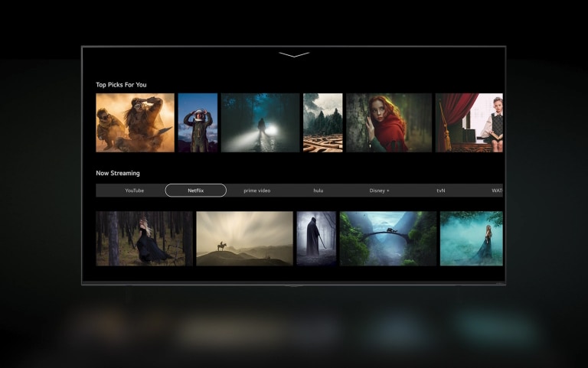
Task: Select the highlighted Netflix tab
Action: 196,191
